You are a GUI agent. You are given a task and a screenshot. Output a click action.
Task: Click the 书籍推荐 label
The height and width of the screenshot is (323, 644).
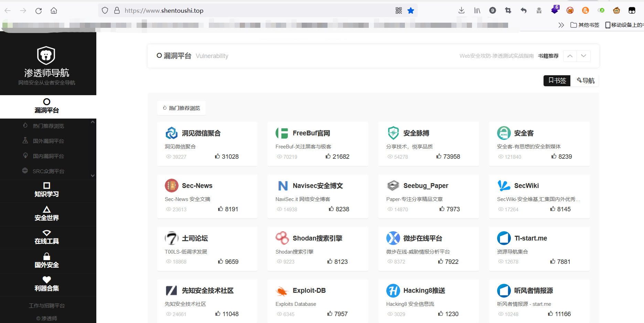(x=548, y=56)
